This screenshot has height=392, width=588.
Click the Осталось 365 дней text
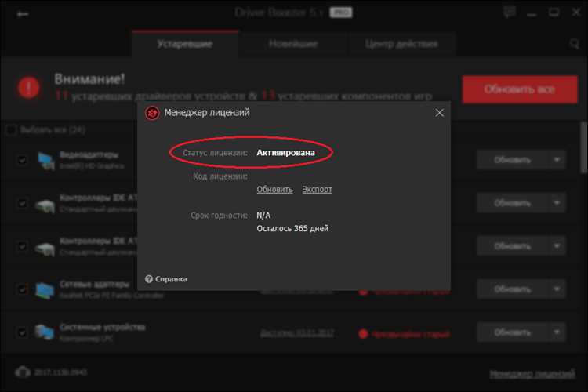tap(292, 228)
